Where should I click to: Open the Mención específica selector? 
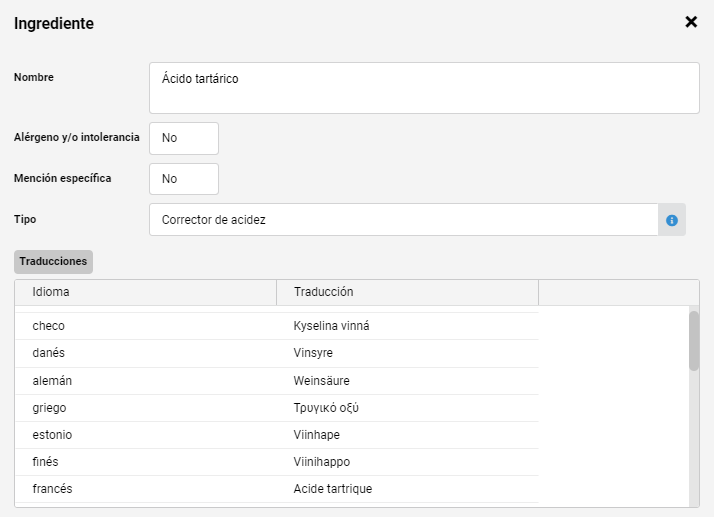point(184,179)
